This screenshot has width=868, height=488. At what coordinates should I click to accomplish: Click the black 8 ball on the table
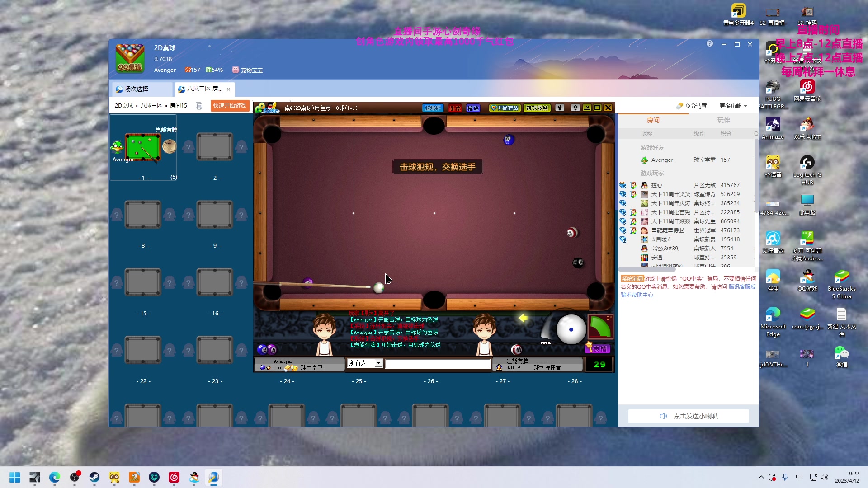click(x=578, y=263)
